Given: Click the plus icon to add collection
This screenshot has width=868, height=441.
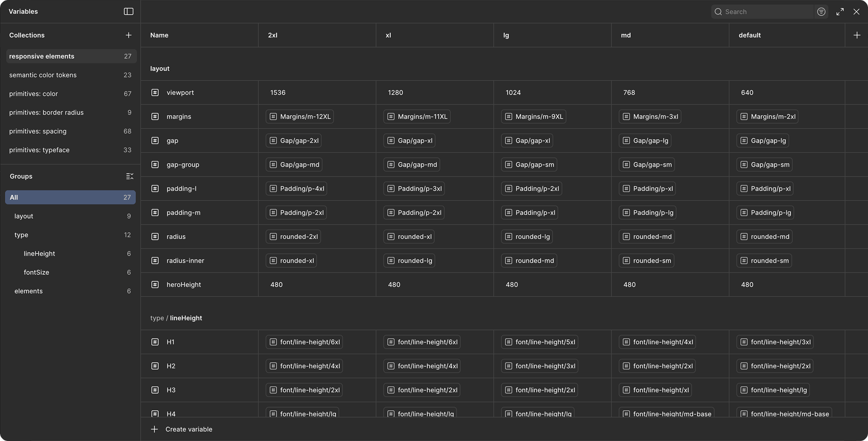Looking at the screenshot, I should point(128,35).
